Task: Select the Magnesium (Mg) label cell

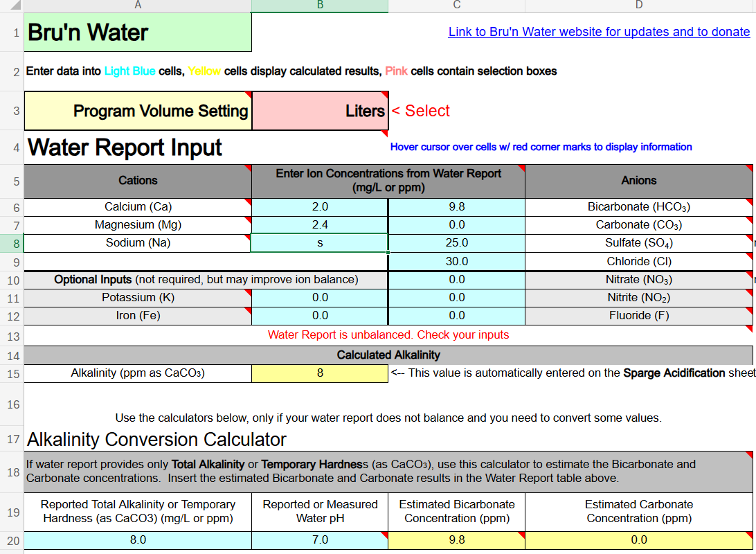Action: point(138,225)
